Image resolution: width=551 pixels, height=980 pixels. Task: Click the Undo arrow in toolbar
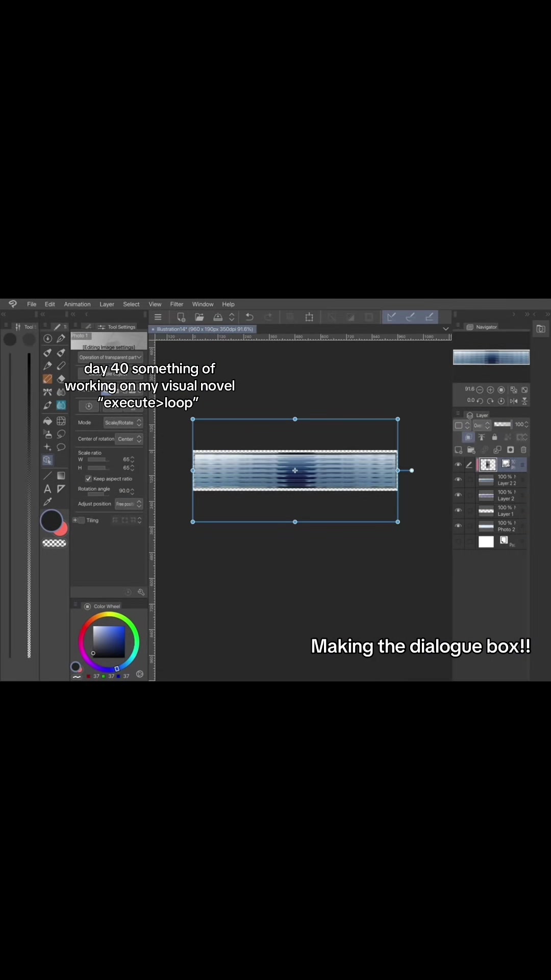(x=249, y=317)
